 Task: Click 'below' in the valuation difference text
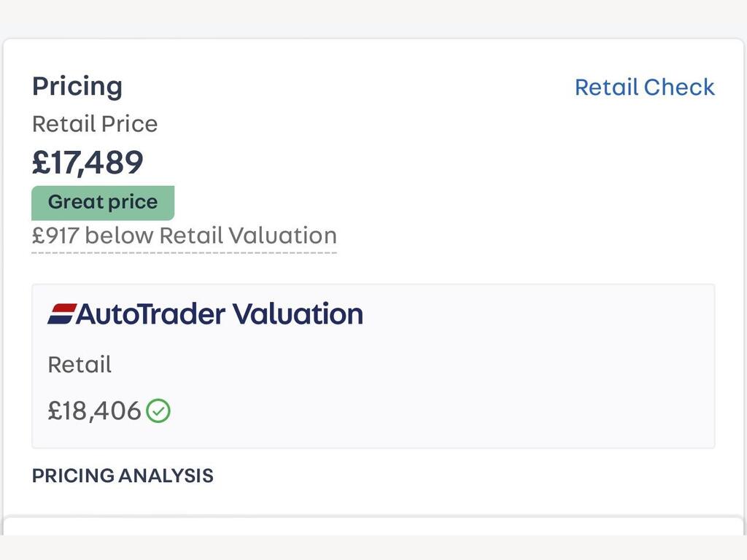tap(119, 236)
